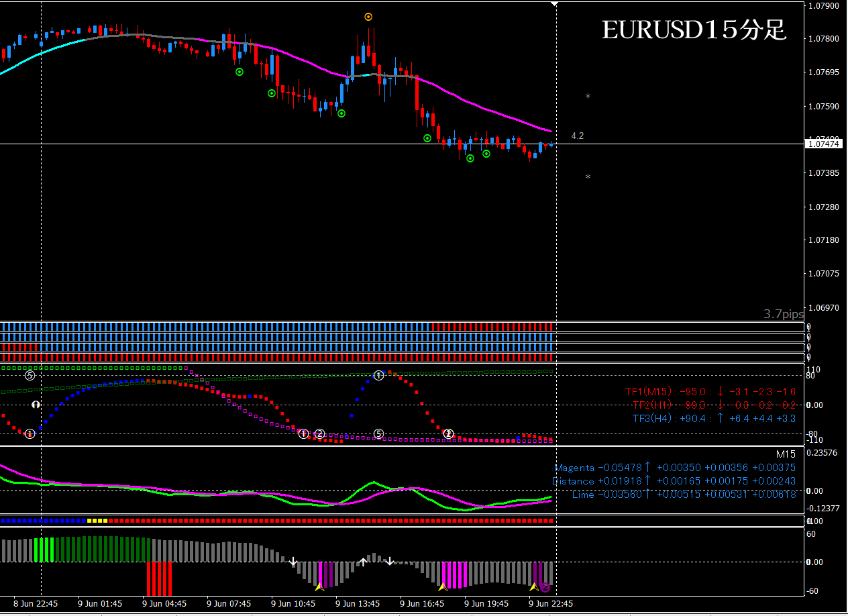Click the TF2(H1) readout line

tap(714, 405)
